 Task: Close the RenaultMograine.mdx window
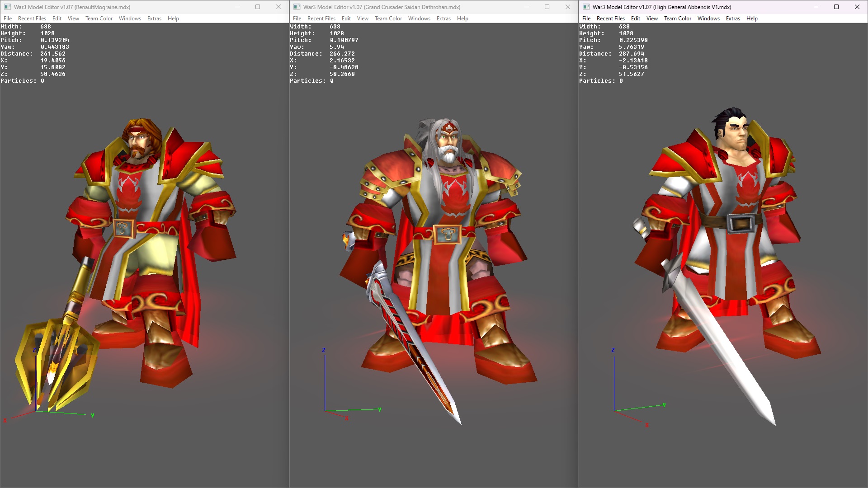click(x=278, y=7)
